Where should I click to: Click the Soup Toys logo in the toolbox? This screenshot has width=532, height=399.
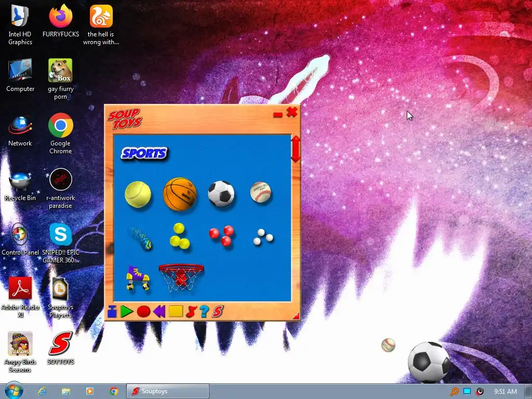point(125,119)
